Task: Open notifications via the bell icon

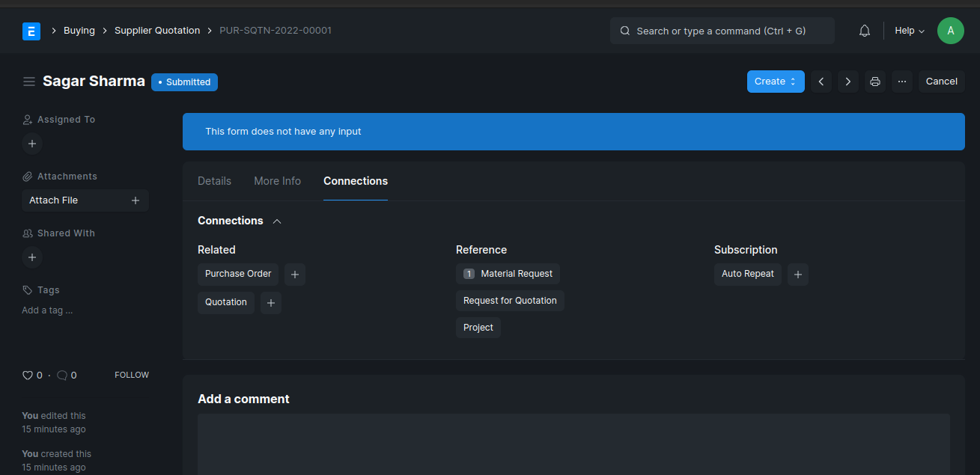Action: click(x=864, y=30)
